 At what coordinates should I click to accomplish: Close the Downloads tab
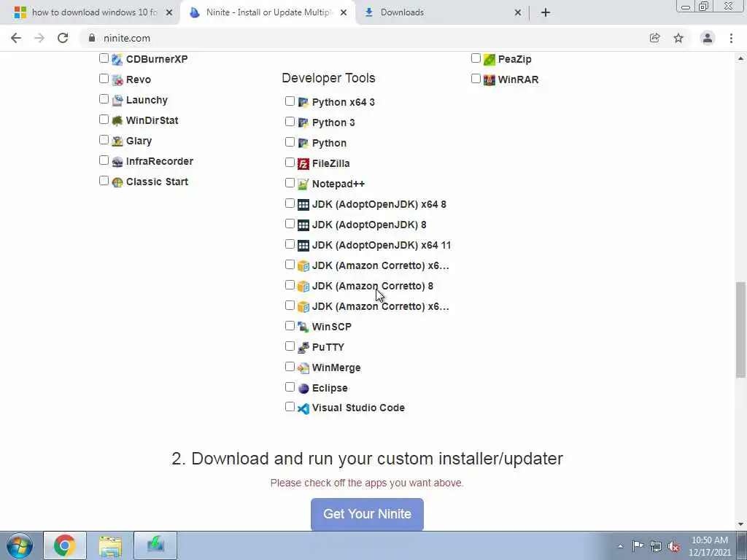(518, 13)
